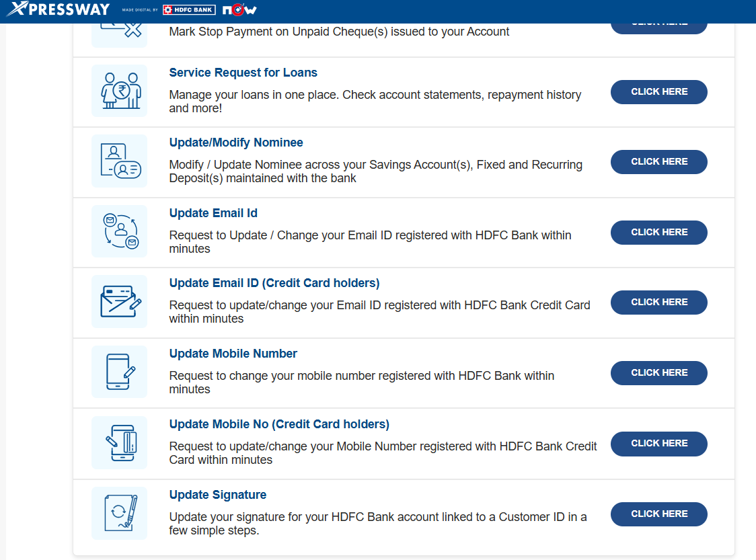Click the Update Email Id icon
The height and width of the screenshot is (560, 756).
[x=120, y=231]
